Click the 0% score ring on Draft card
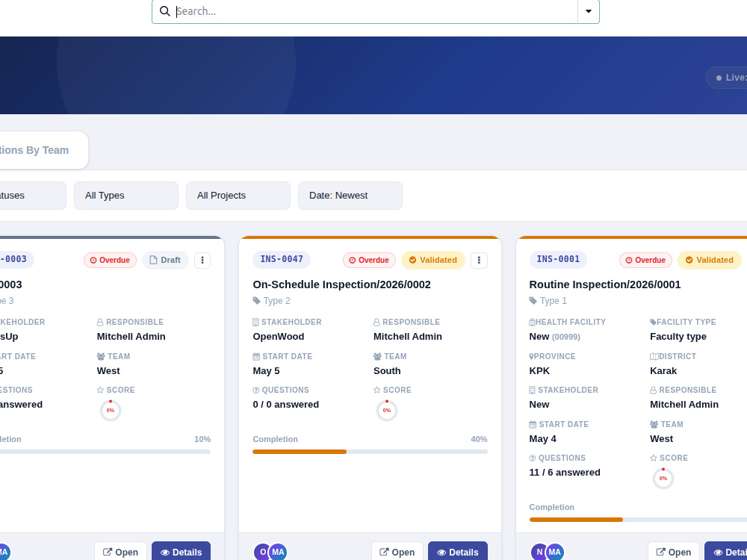This screenshot has height=560, width=747. (111, 411)
